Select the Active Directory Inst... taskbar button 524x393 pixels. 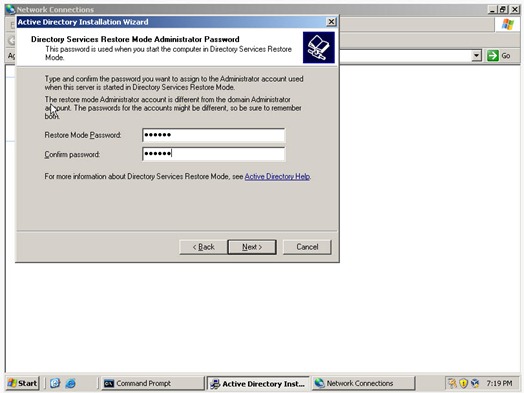(259, 383)
